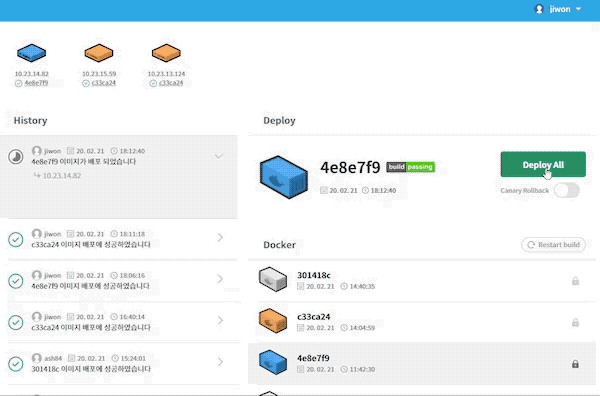The image size is (600, 396).
Task: Toggle the lock on the 4e8e7f9 docker image
Action: 575,364
